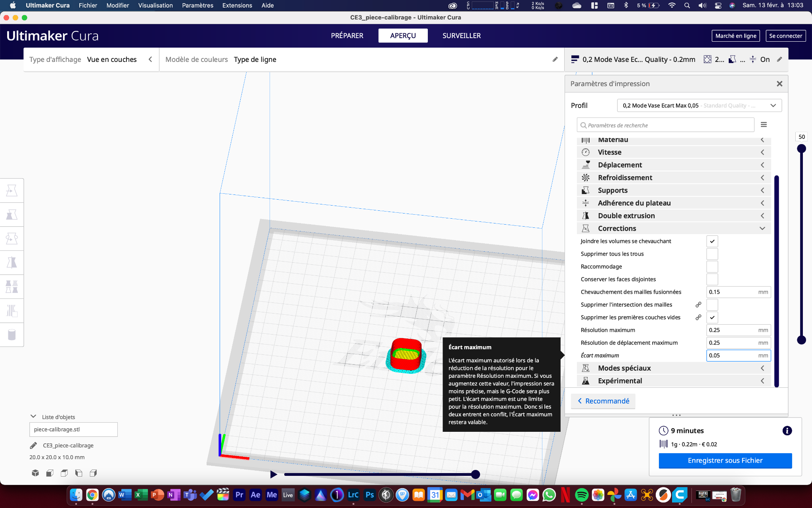Select the Rotate tool in left toolbar
Viewport: 812px width, 508px height.
(12, 239)
